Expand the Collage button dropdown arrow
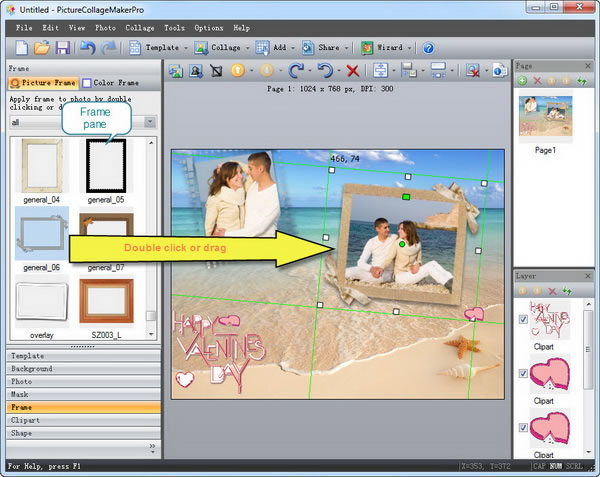The image size is (600, 477). pos(247,48)
